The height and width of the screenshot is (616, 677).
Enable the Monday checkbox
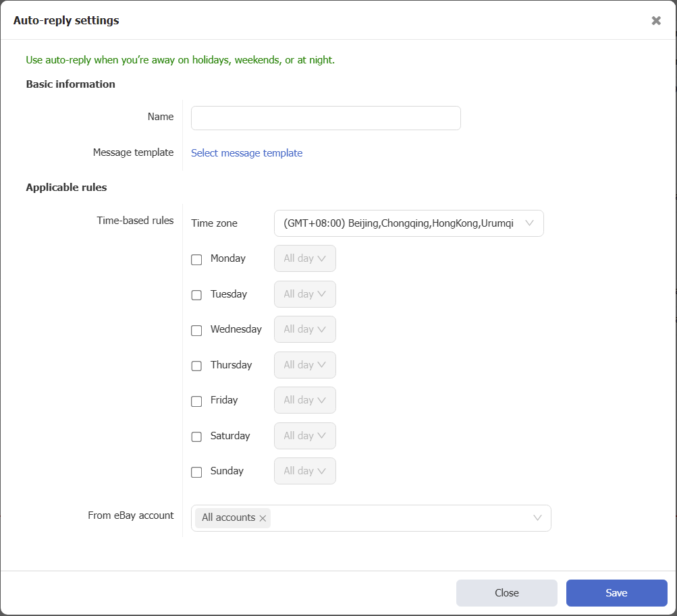(x=196, y=260)
